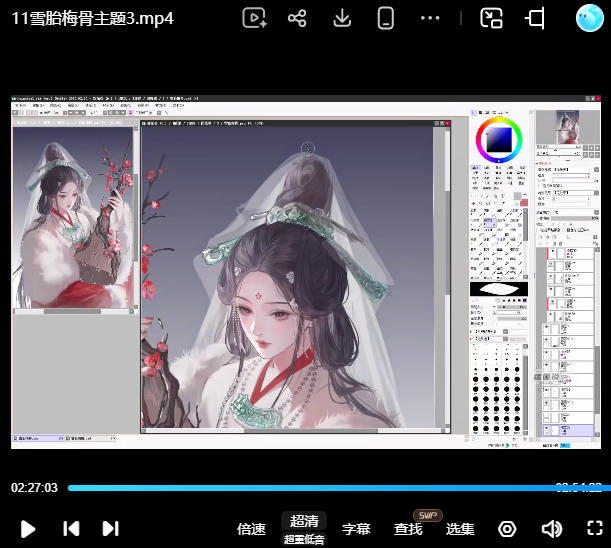Select the highlighted brush in tool tray
This screenshot has height=548, width=611.
tap(490, 223)
